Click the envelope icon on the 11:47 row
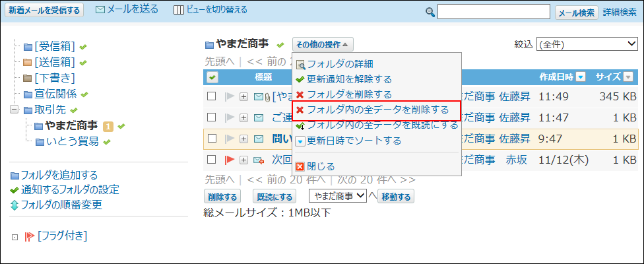 259,118
